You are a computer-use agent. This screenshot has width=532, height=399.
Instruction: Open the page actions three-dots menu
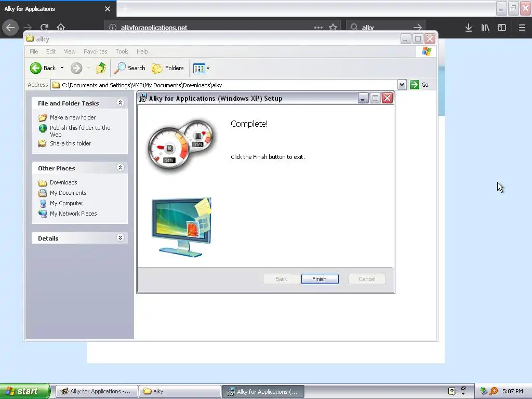coord(318,28)
